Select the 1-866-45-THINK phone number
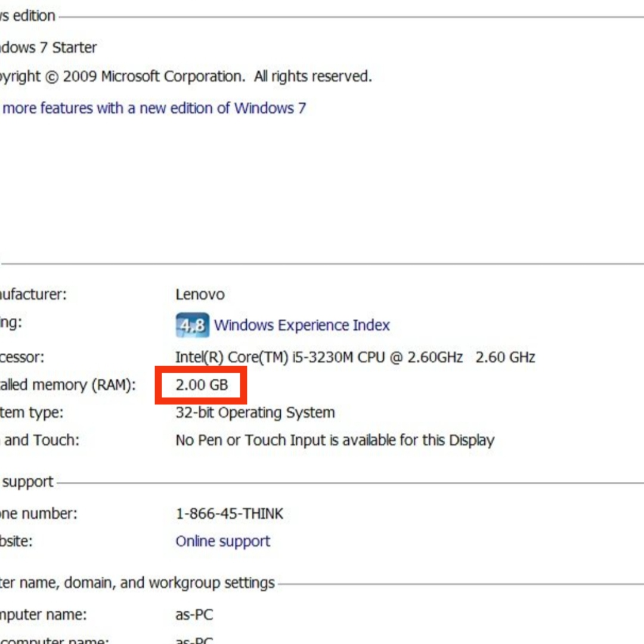Image resolution: width=644 pixels, height=644 pixels. click(x=229, y=514)
